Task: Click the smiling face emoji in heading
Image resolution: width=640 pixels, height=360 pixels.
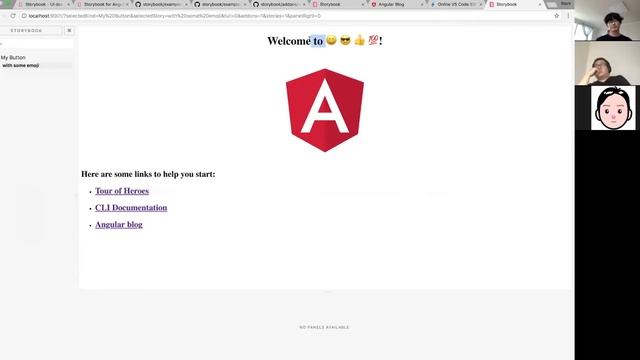Action: point(331,40)
